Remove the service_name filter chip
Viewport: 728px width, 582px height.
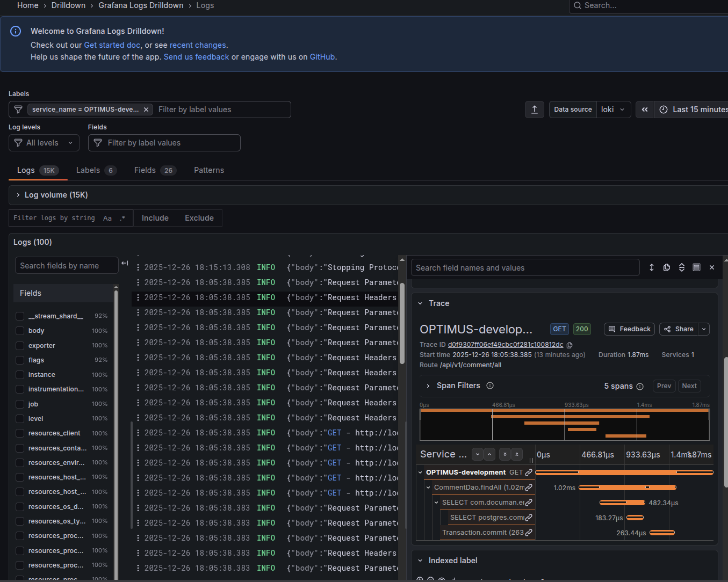[146, 110]
